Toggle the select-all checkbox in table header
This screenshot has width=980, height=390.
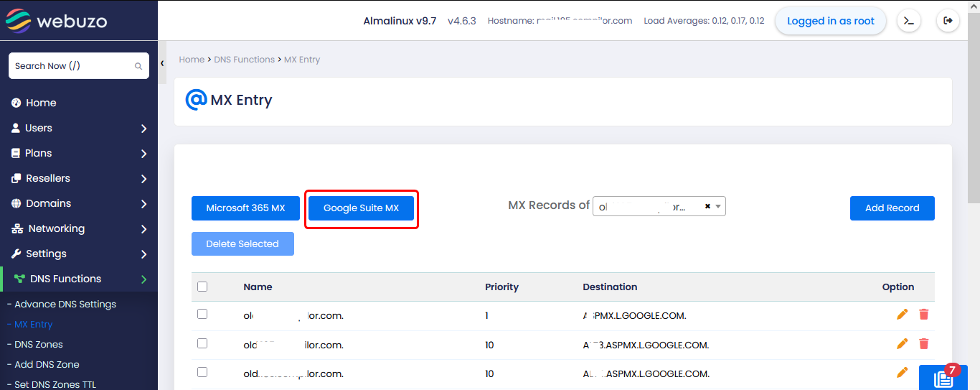tap(202, 287)
